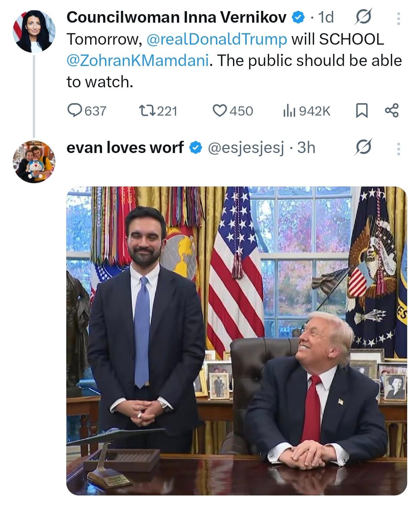Tap Grok icon on evan's reply
Image resolution: width=420 pixels, height=505 pixels.
coord(363,147)
